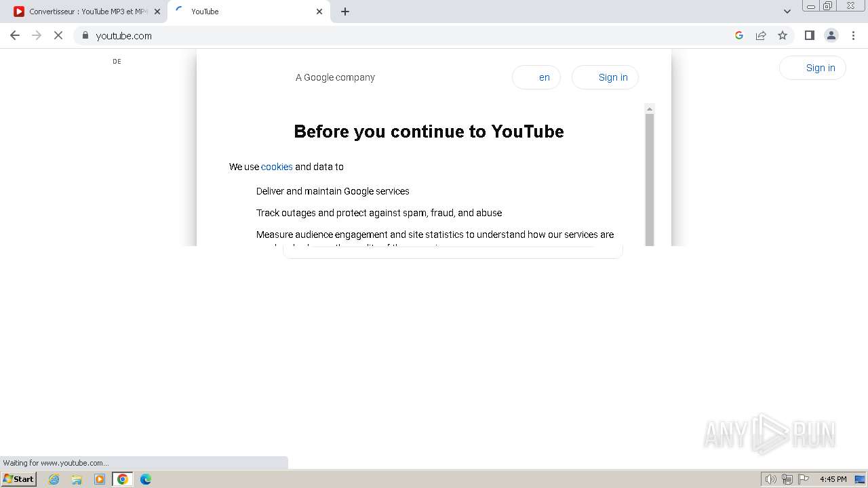The image size is (868, 488).
Task: Click Deliver and maintain Google services text
Action: [333, 191]
